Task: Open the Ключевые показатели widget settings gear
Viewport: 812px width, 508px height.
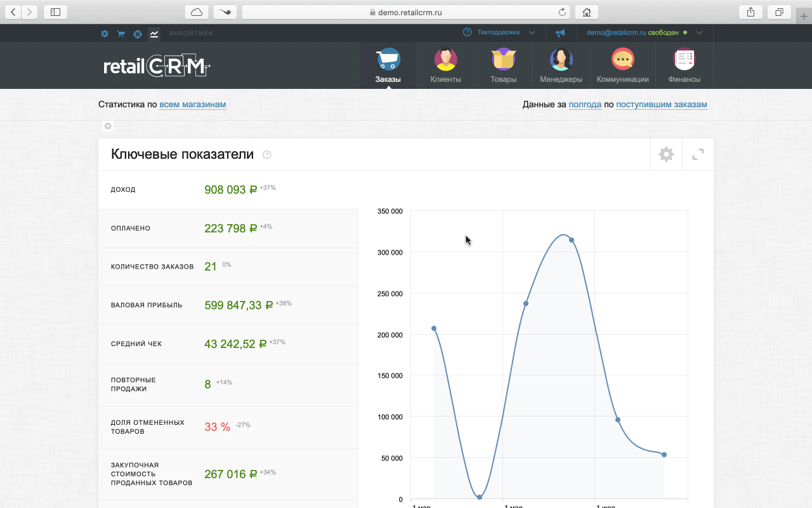Action: 666,154
